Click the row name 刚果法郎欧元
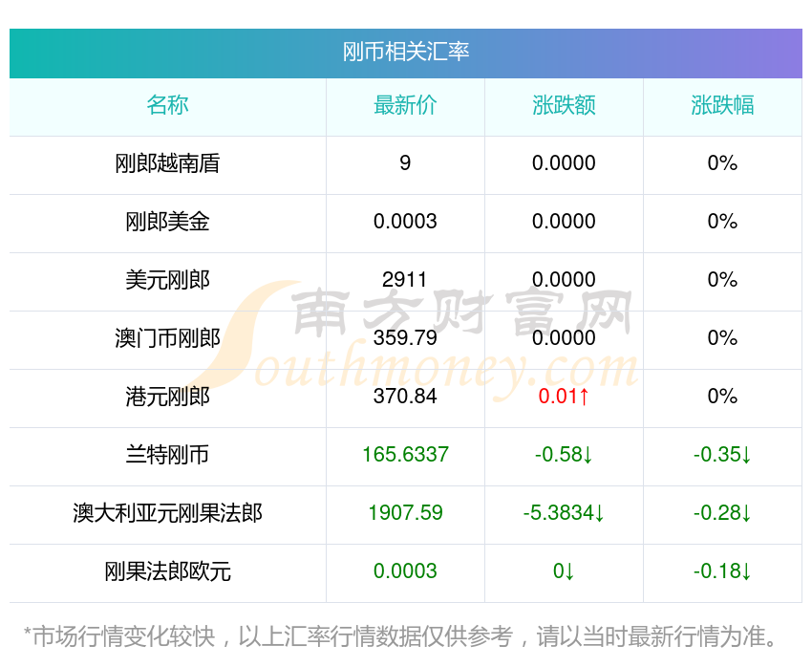The height and width of the screenshot is (667, 812). pyautogui.click(x=167, y=571)
